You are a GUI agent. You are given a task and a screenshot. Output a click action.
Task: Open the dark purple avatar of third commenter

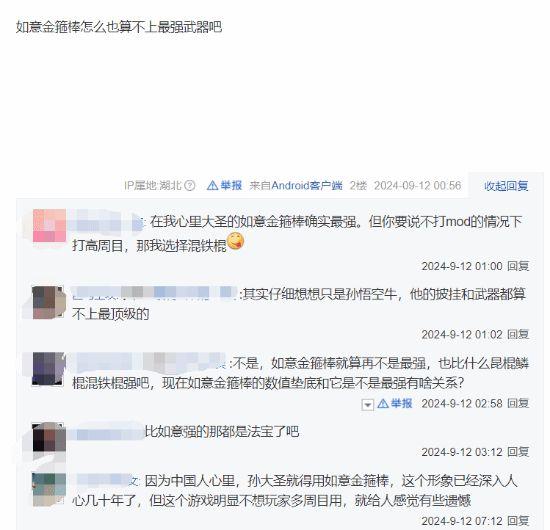coord(49,369)
